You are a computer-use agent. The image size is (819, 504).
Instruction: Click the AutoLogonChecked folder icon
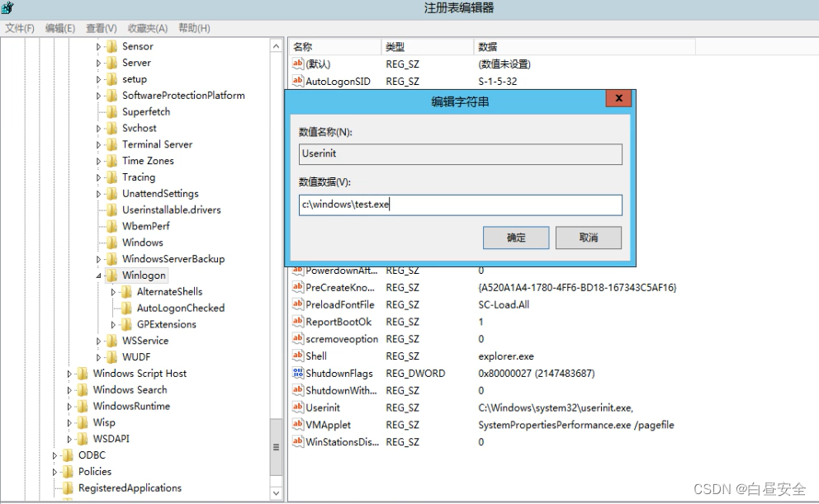pos(126,309)
